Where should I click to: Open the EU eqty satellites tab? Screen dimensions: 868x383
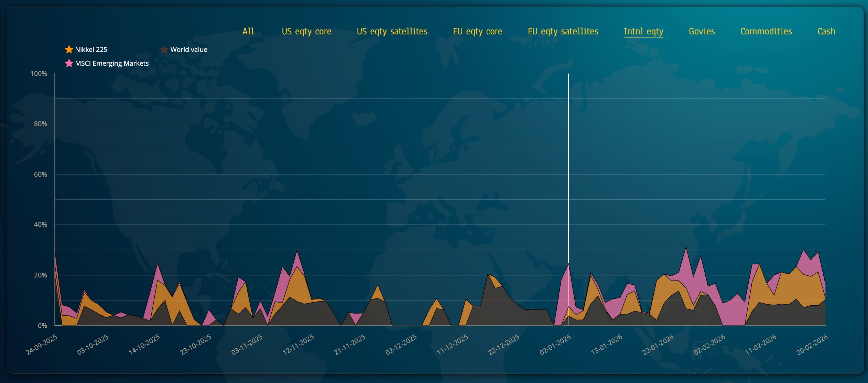pyautogui.click(x=563, y=31)
